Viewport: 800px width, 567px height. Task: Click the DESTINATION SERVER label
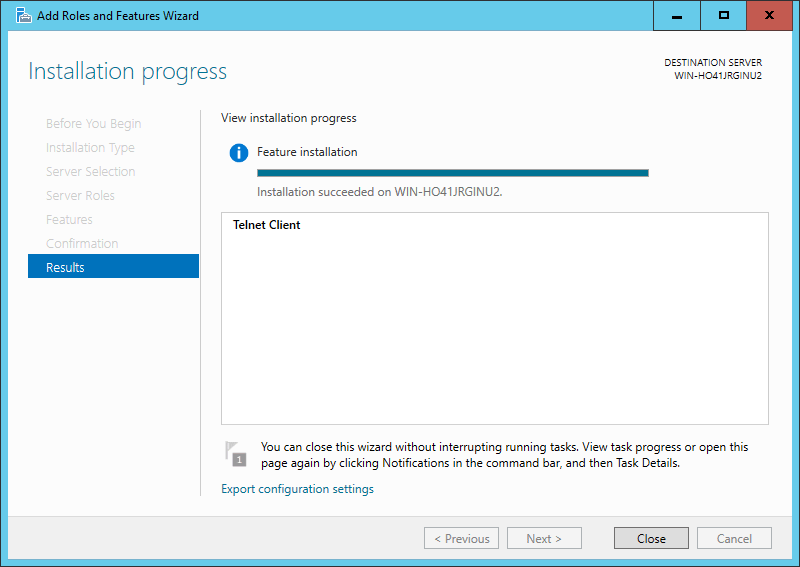pos(713,63)
